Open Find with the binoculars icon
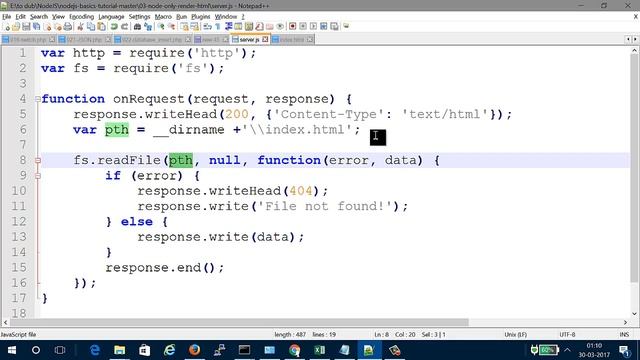This screenshot has width=640, height=360. pyautogui.click(x=137, y=27)
